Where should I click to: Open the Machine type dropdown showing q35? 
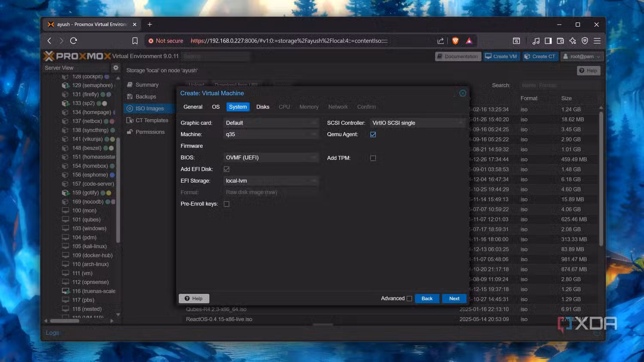(x=271, y=134)
